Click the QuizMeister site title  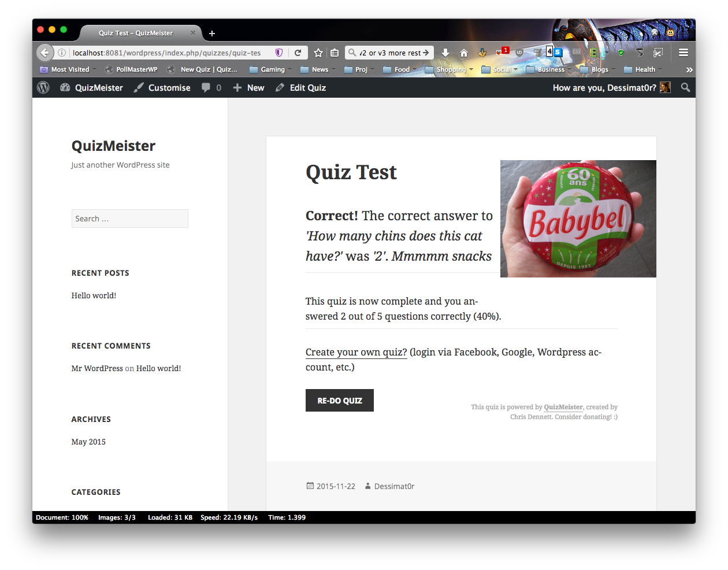113,146
